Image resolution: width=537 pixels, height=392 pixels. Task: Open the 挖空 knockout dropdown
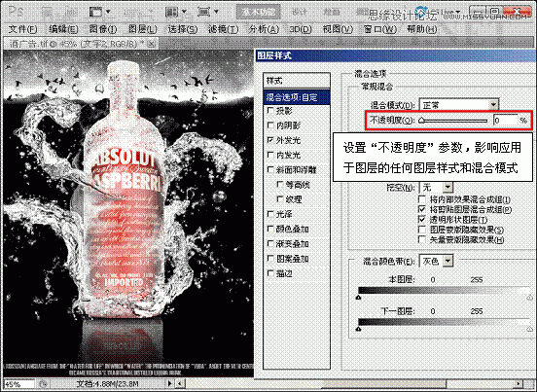pos(436,187)
